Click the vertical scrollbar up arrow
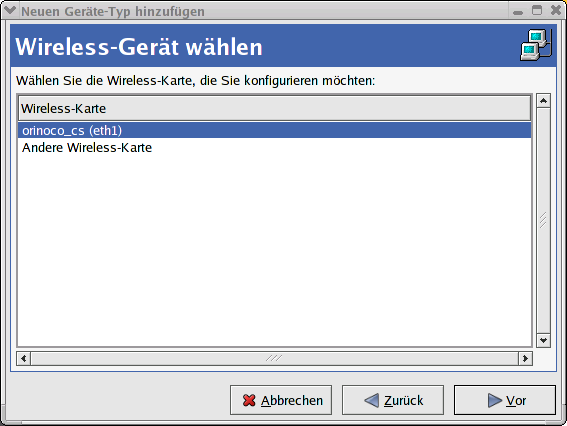This screenshot has width=567, height=426. [x=543, y=101]
